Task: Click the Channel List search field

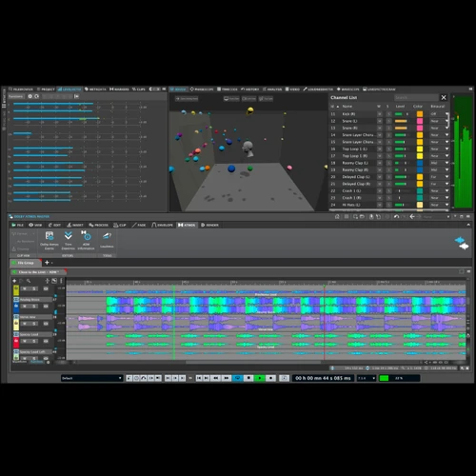Action: point(416,97)
